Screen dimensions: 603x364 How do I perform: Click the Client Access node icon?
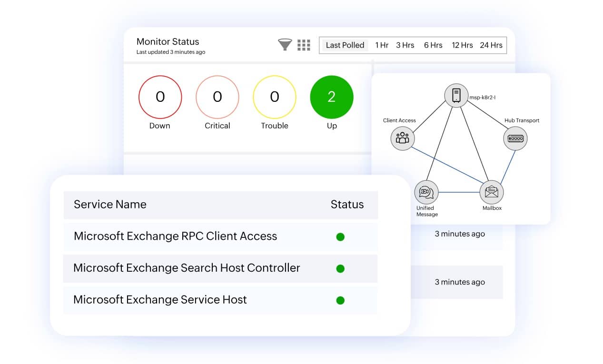coord(403,138)
